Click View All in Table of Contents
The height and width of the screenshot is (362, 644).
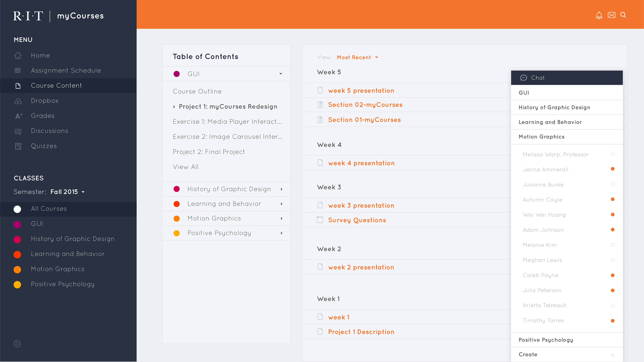tap(186, 167)
